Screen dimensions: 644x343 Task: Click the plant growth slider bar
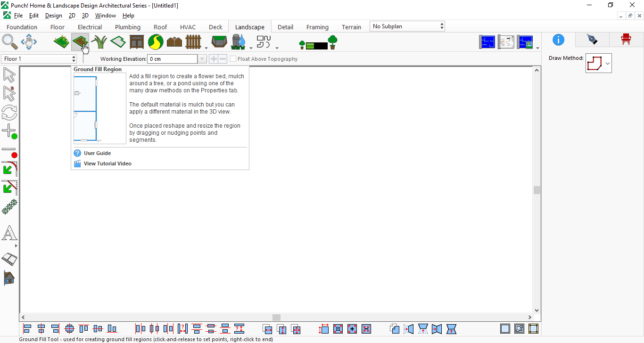[x=317, y=46]
